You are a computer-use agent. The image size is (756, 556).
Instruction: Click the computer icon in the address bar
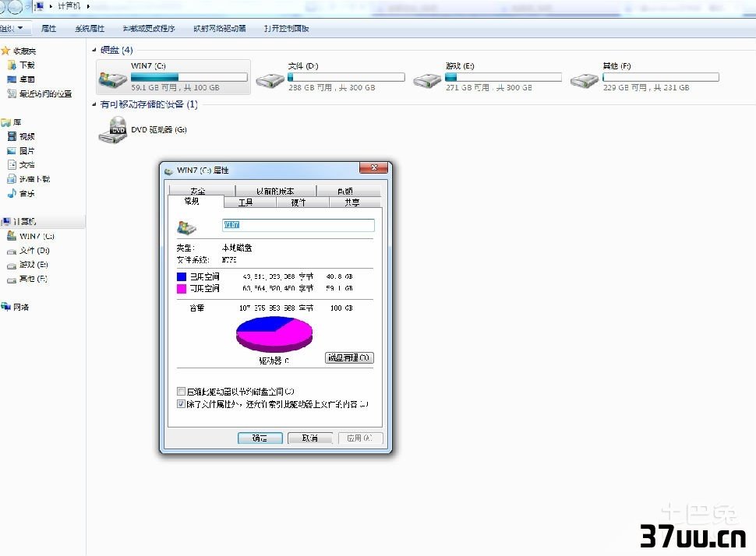coord(39,6)
